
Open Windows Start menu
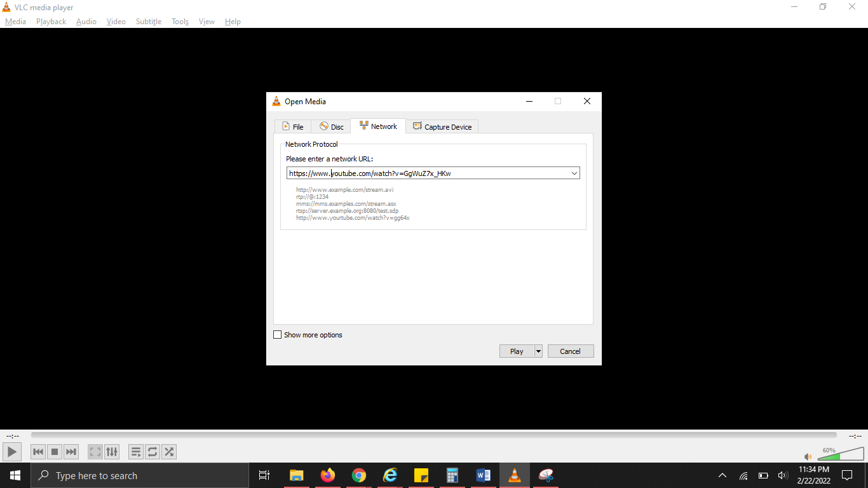(15, 475)
